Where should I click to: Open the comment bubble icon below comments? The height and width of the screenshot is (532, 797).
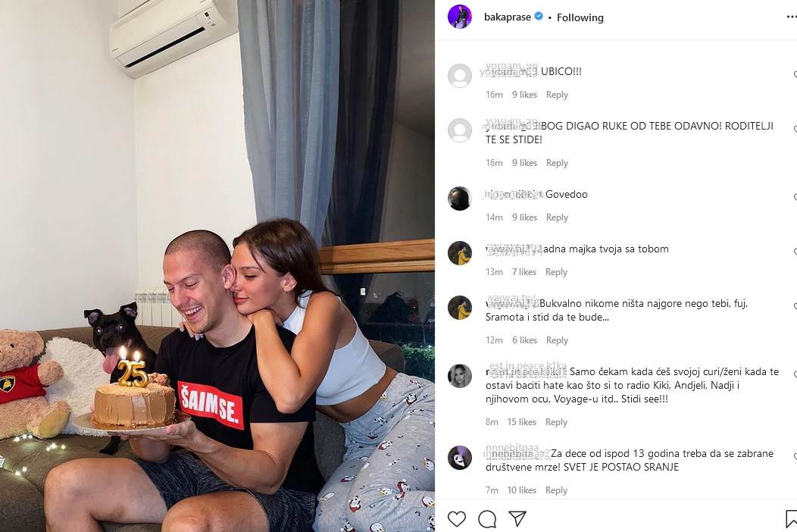tap(487, 519)
